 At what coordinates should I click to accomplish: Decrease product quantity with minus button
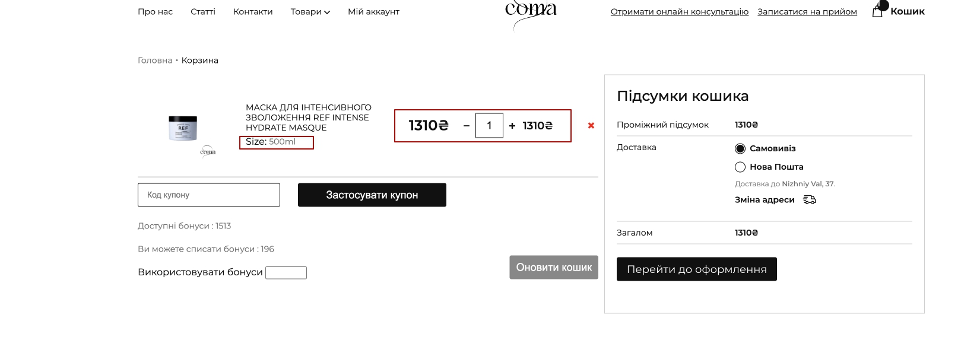(x=467, y=126)
